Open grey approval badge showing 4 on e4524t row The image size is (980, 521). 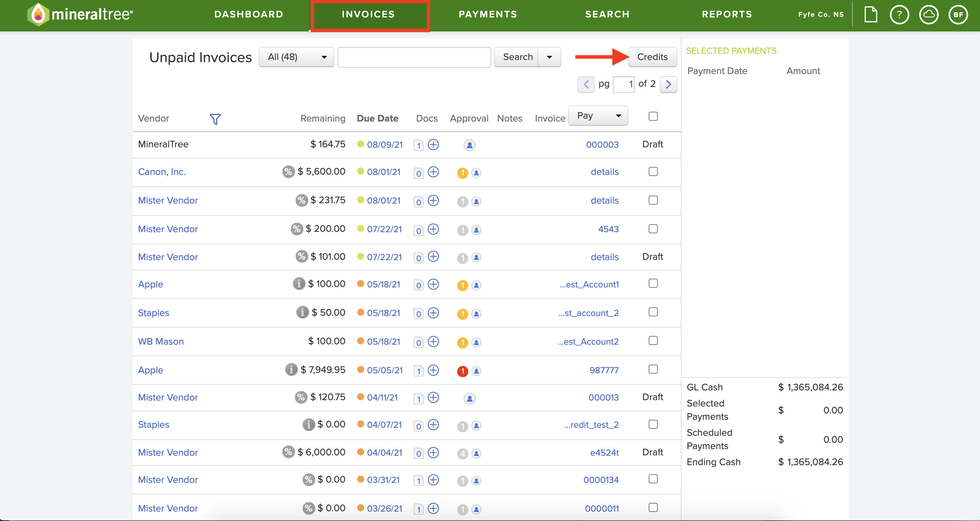[x=463, y=453]
